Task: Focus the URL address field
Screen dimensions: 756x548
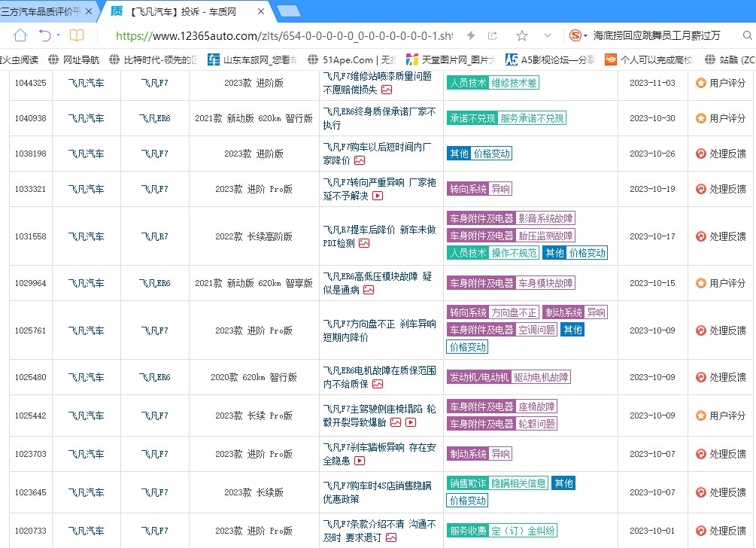Action: pyautogui.click(x=284, y=35)
